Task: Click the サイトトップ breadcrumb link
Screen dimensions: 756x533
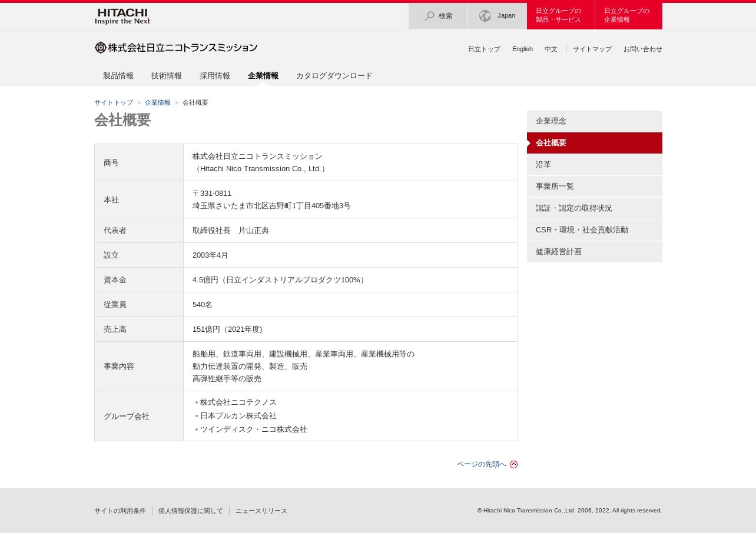Action: point(114,103)
